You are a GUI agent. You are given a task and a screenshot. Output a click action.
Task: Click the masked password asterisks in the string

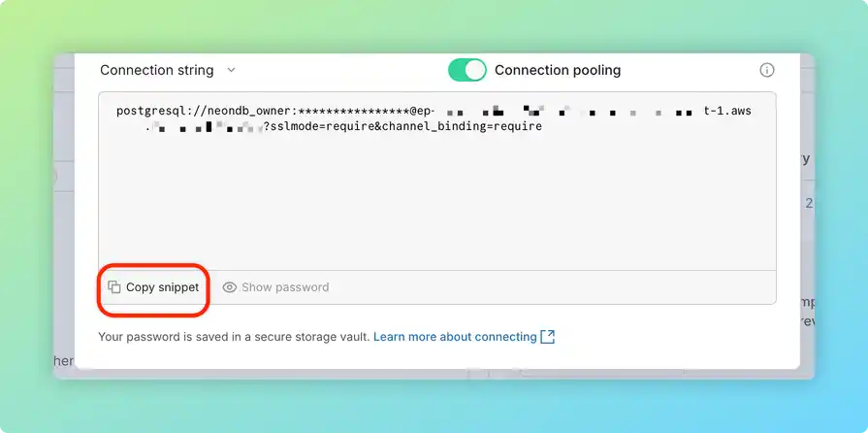(354, 111)
